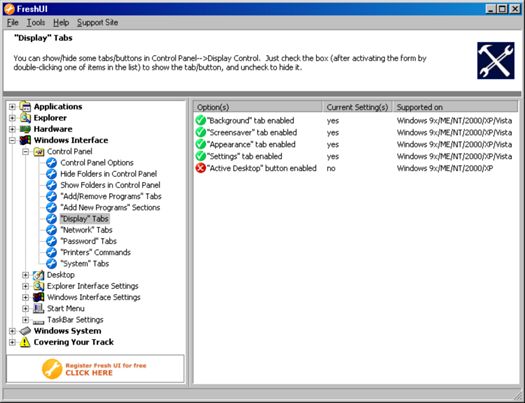
Task: Expand the TaskBar Settings node
Action: (x=25, y=320)
